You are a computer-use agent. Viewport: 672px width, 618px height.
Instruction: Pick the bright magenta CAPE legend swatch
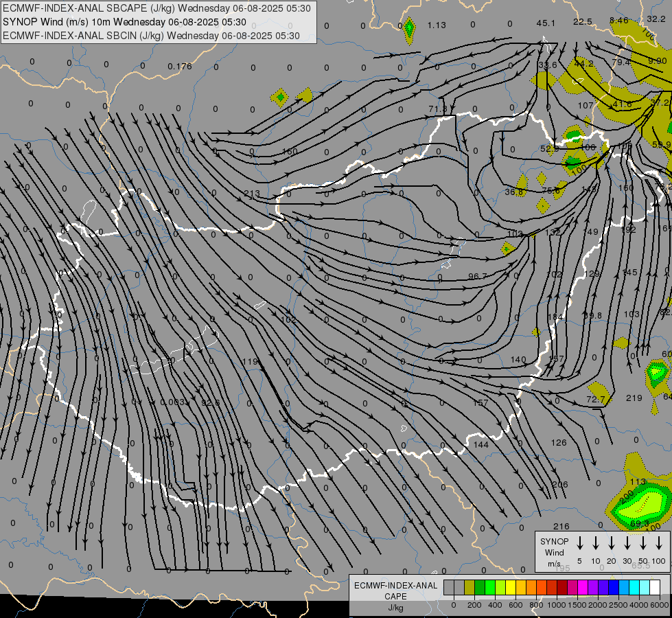(583, 587)
